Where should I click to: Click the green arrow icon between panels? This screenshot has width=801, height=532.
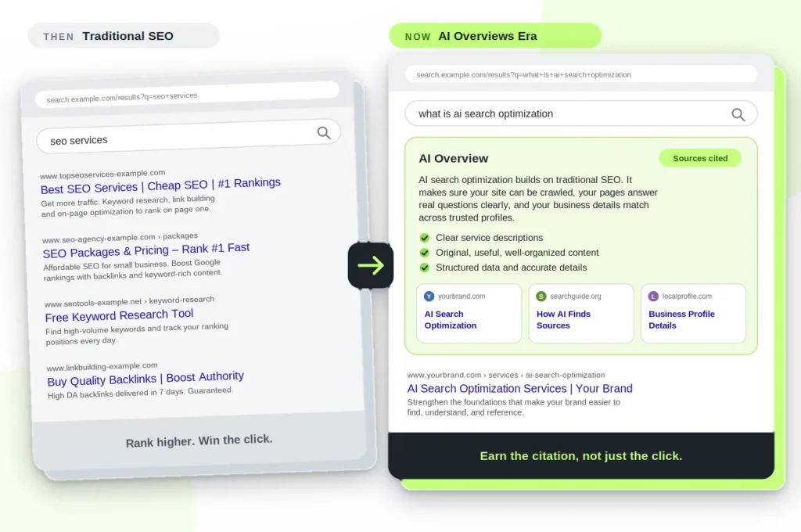(x=371, y=265)
